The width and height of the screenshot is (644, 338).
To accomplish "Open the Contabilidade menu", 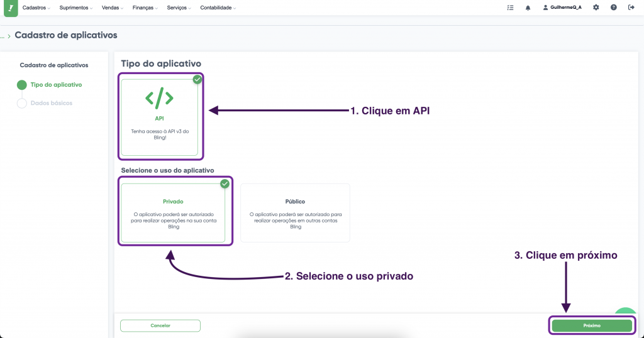I will [x=218, y=8].
